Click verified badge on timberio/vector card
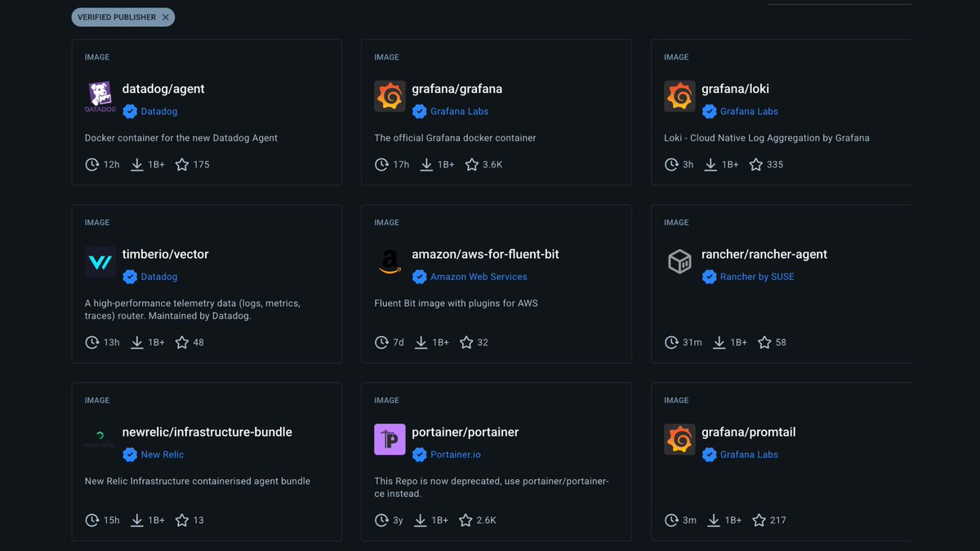 coord(130,277)
